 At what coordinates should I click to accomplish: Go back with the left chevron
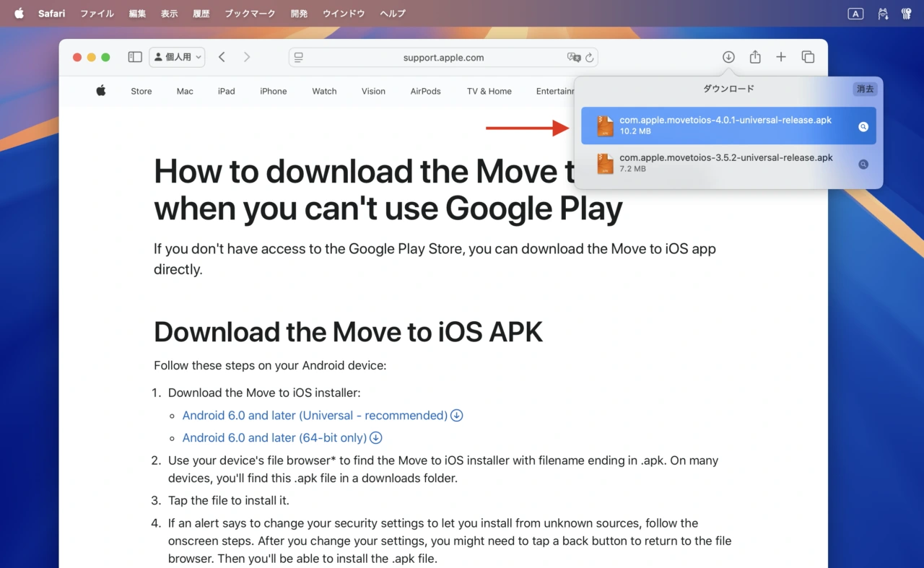coord(222,57)
